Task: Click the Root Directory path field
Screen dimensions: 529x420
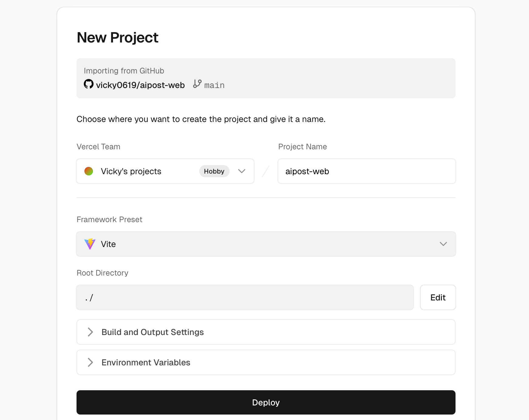Action: coord(245,297)
